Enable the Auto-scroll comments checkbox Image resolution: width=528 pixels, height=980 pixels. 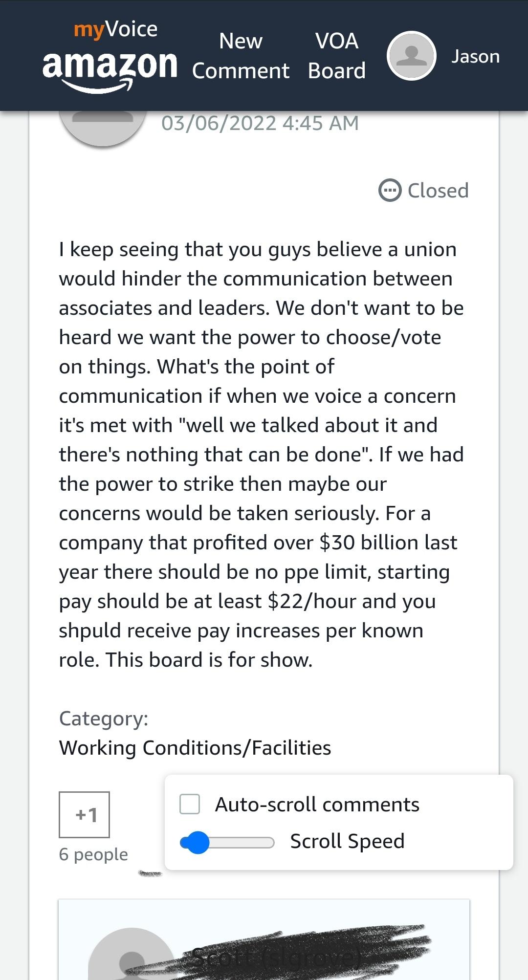(x=190, y=804)
